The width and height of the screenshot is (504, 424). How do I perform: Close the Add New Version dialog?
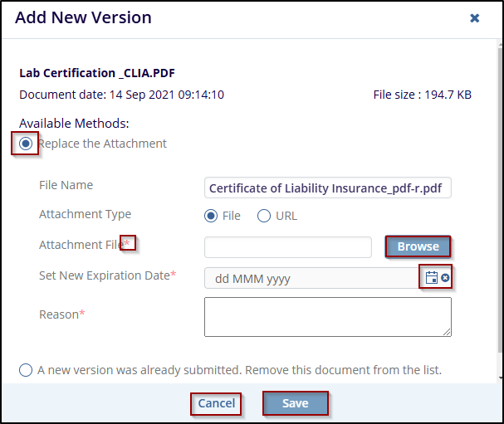pos(475,17)
